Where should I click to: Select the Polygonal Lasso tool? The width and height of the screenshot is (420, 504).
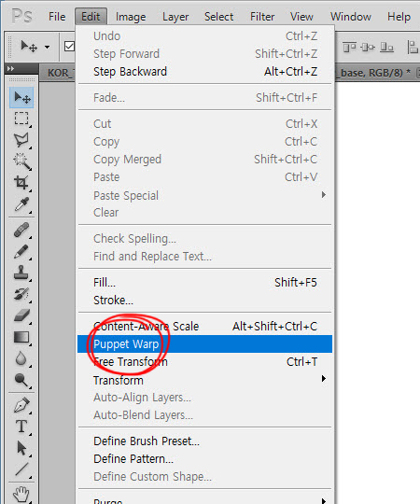pyautogui.click(x=21, y=140)
